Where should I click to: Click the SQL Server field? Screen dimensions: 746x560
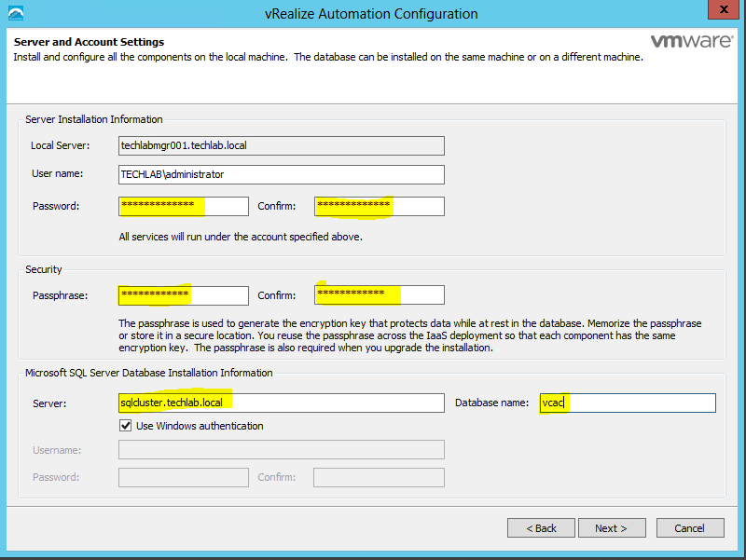point(282,403)
